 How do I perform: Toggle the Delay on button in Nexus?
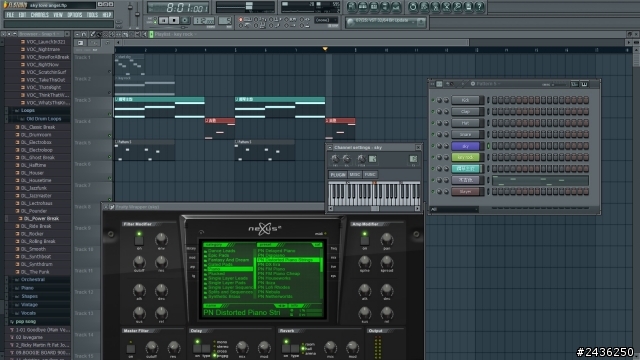[197, 348]
